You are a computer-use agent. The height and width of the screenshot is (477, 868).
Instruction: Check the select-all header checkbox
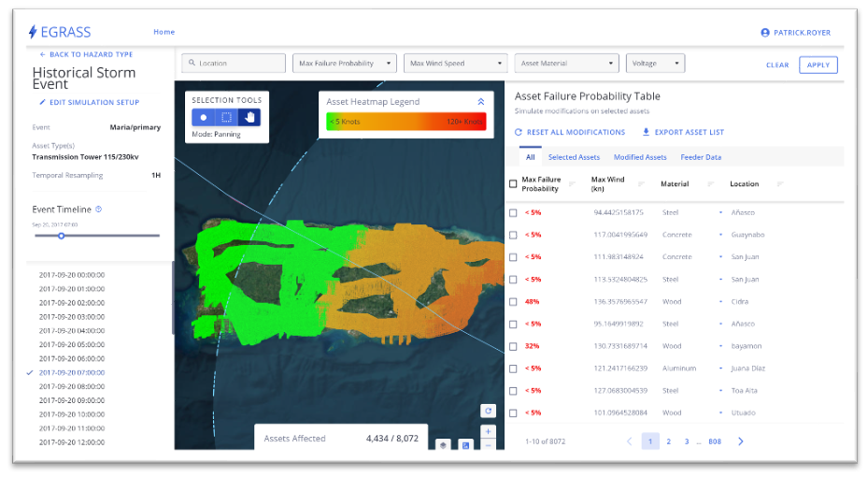pos(513,183)
